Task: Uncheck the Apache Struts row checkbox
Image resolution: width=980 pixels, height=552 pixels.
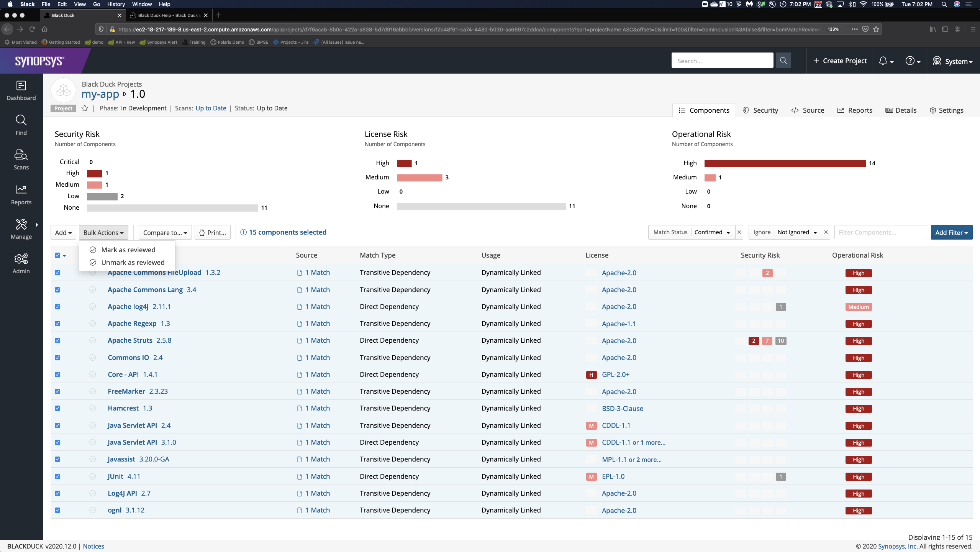Action: (x=57, y=340)
